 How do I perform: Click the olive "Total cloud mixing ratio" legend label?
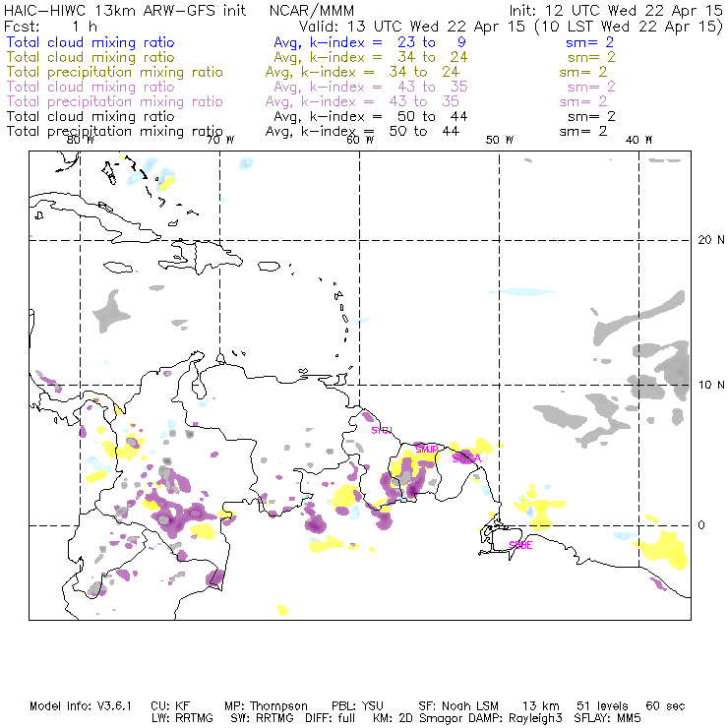tap(91, 57)
